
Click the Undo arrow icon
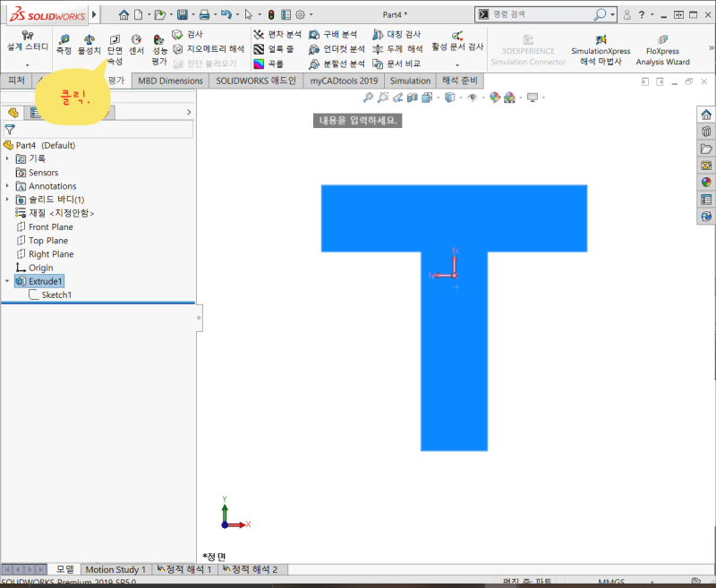226,14
